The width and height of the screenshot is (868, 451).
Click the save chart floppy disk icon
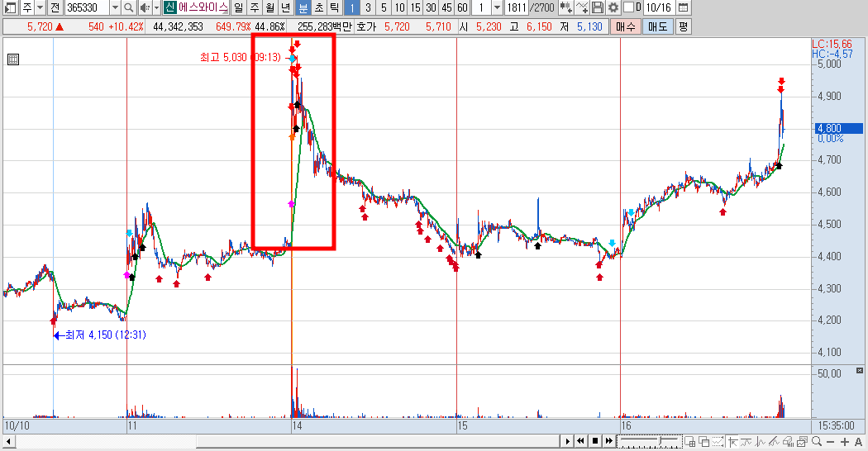click(x=598, y=7)
